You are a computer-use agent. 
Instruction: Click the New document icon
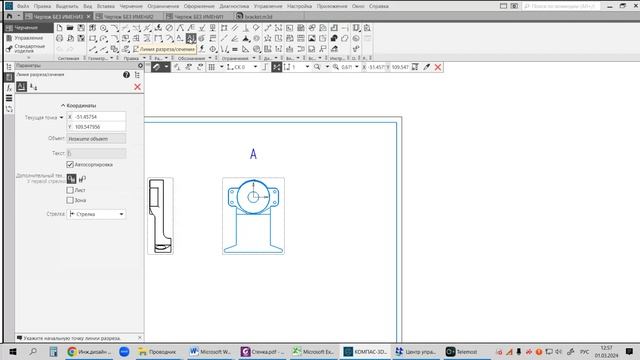(x=60, y=28)
